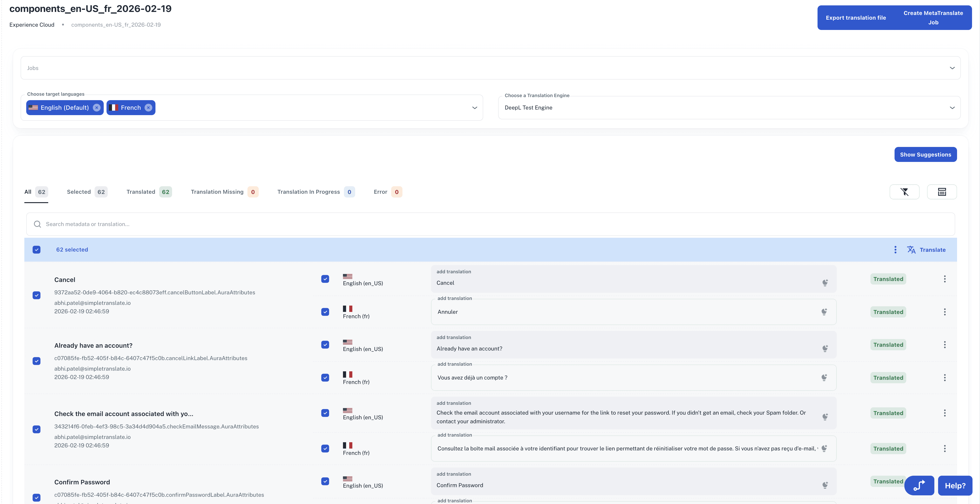Edit the Annuler French translation field
The image size is (980, 504).
point(634,312)
